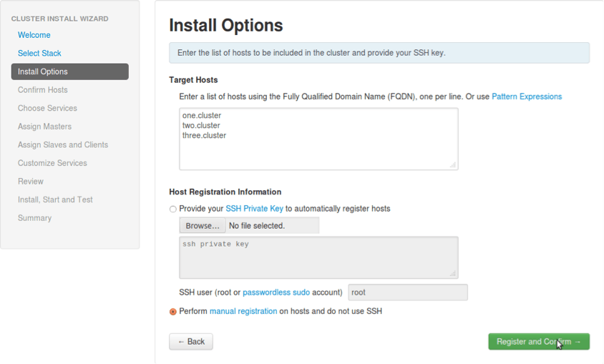Open the Pattern Expressions link
The height and width of the screenshot is (364, 604).
526,97
